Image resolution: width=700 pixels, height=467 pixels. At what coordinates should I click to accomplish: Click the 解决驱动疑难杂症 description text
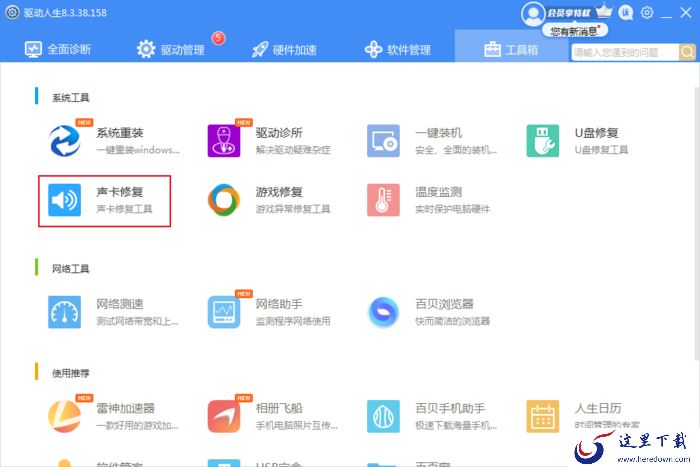pos(293,150)
